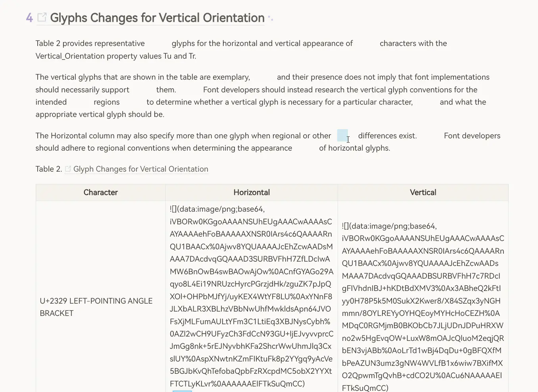Click the U+2329 LEFT-POINTING ANGLE BRACKET cell

pyautogui.click(x=96, y=307)
